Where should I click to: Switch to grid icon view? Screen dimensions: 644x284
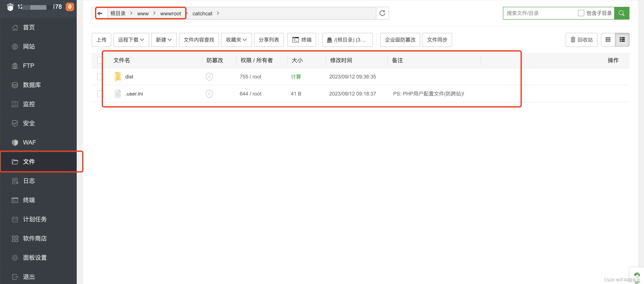click(x=608, y=39)
